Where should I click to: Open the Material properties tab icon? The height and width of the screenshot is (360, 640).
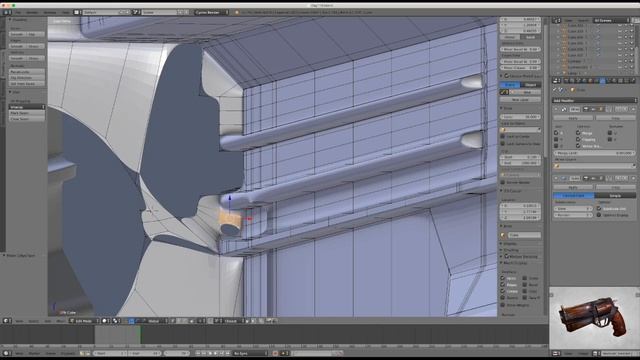coord(614,80)
